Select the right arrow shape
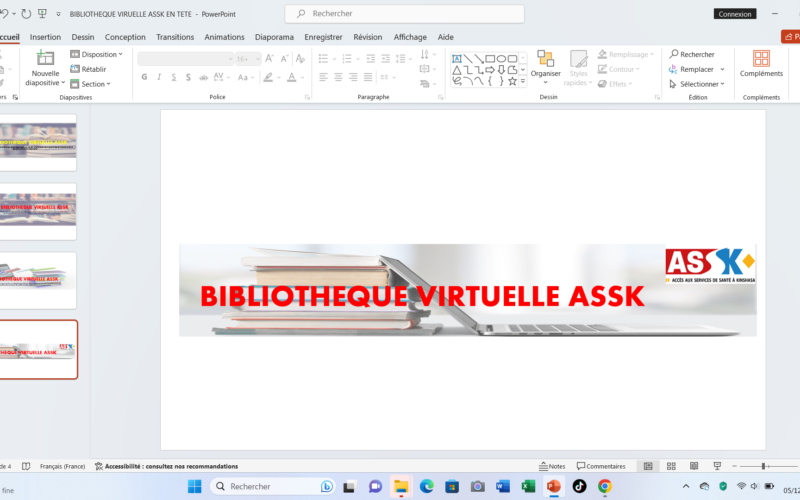The height and width of the screenshot is (500, 800). [490, 70]
